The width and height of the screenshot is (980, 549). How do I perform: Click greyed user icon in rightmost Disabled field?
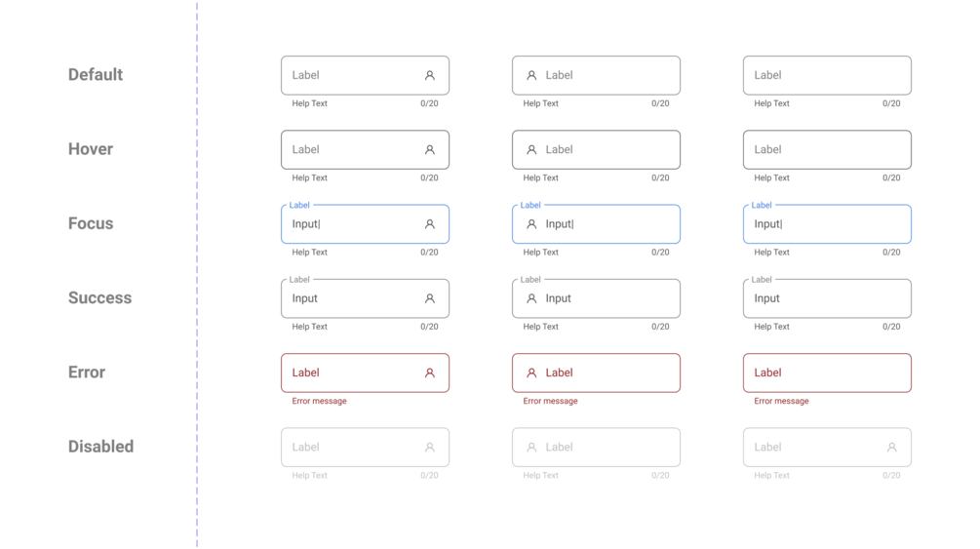[x=891, y=448]
